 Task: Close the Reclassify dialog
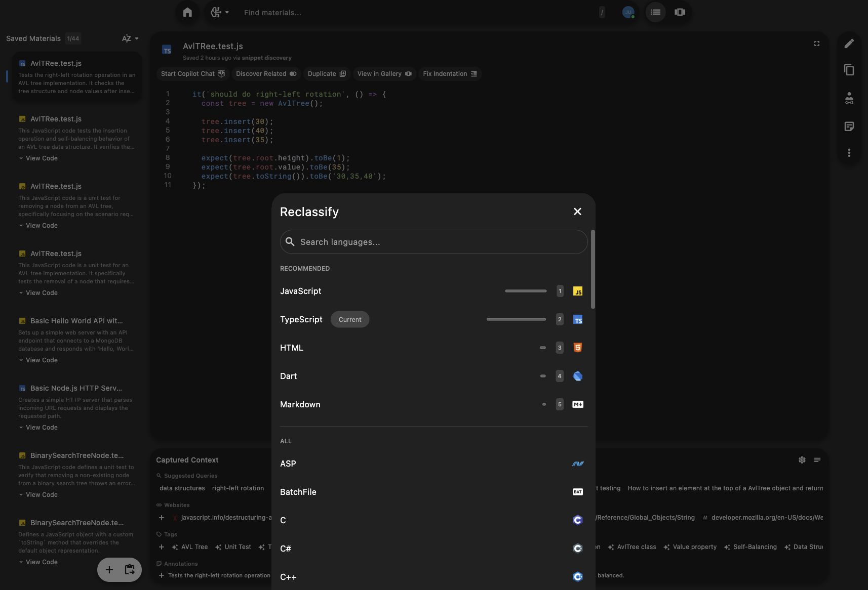577,212
